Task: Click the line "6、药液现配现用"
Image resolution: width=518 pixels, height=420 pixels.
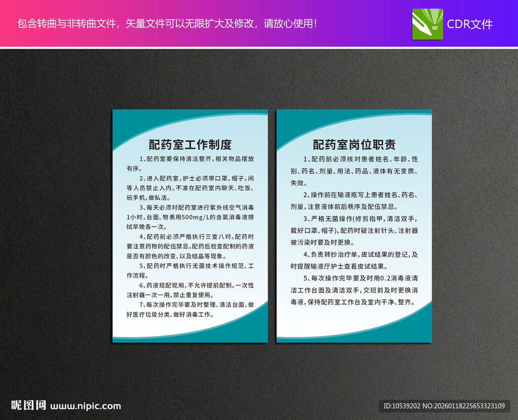Action: pyautogui.click(x=197, y=285)
